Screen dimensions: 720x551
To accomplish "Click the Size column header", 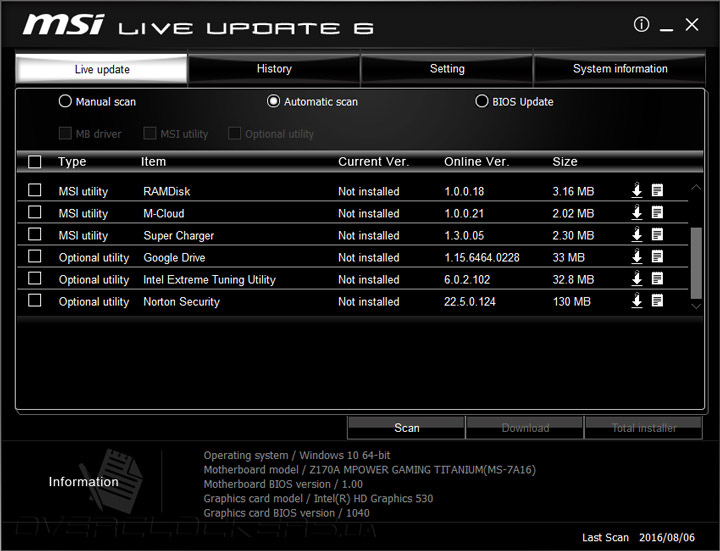I will 565,162.
